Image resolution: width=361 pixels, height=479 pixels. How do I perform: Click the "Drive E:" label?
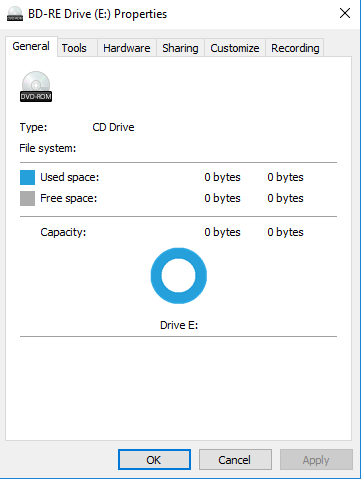coord(179,325)
